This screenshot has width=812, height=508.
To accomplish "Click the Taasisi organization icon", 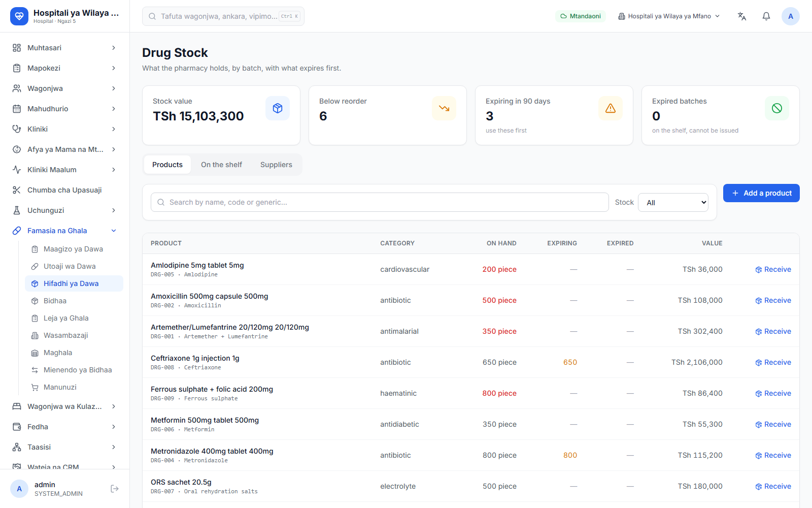I will [x=17, y=447].
